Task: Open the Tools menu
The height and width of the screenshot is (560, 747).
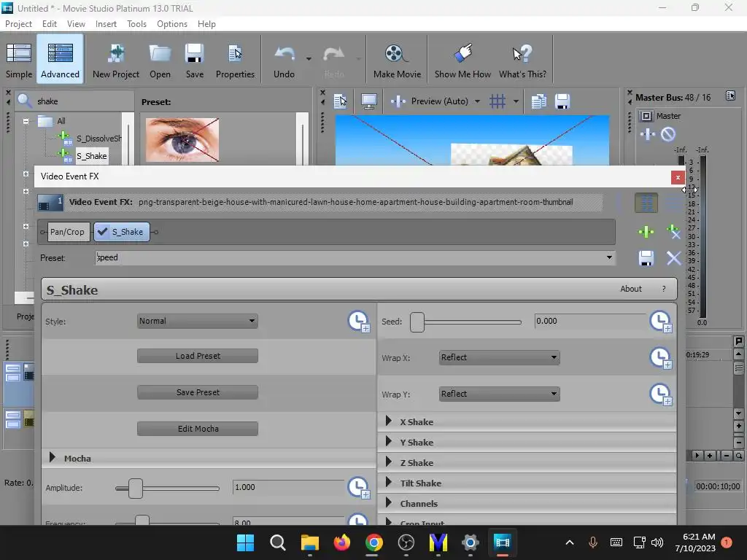Action: pos(136,24)
